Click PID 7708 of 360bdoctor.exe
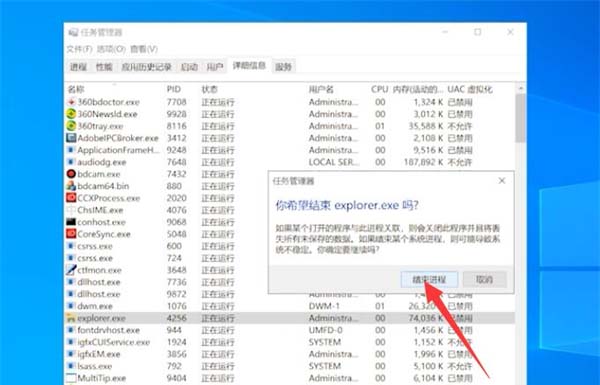The height and width of the screenshot is (385, 600). click(176, 102)
